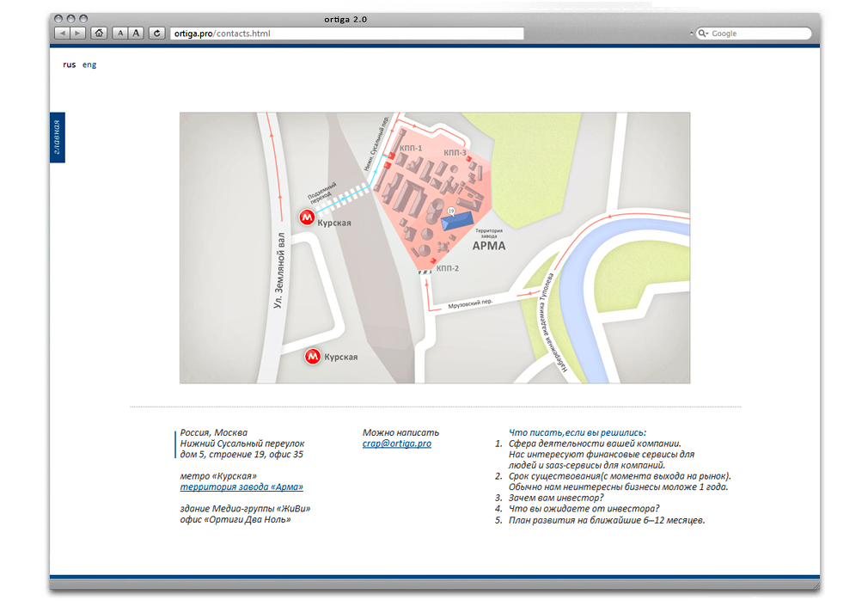Viewport: 868px width, 612px height.
Task: Open the Google search magnifier dropdown
Action: pyautogui.click(x=703, y=34)
